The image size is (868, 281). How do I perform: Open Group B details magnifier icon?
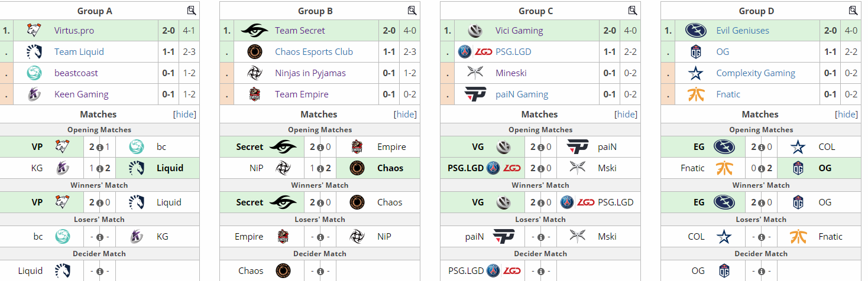pos(412,11)
